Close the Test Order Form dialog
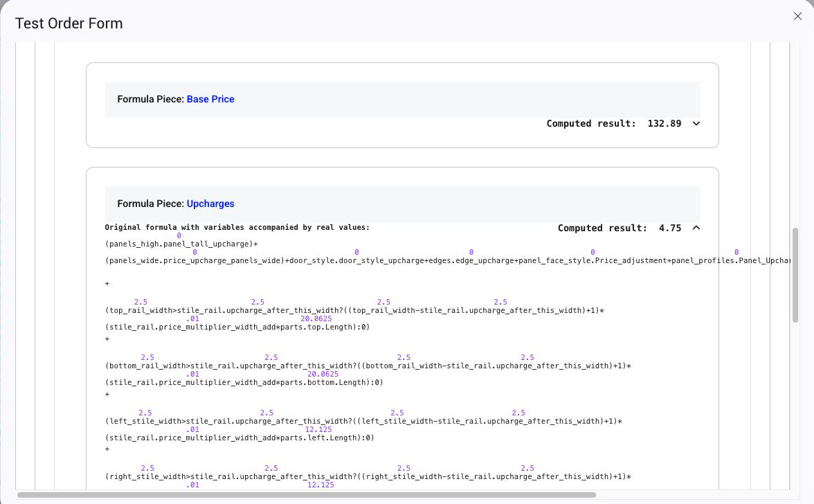814x504 pixels. (x=797, y=16)
